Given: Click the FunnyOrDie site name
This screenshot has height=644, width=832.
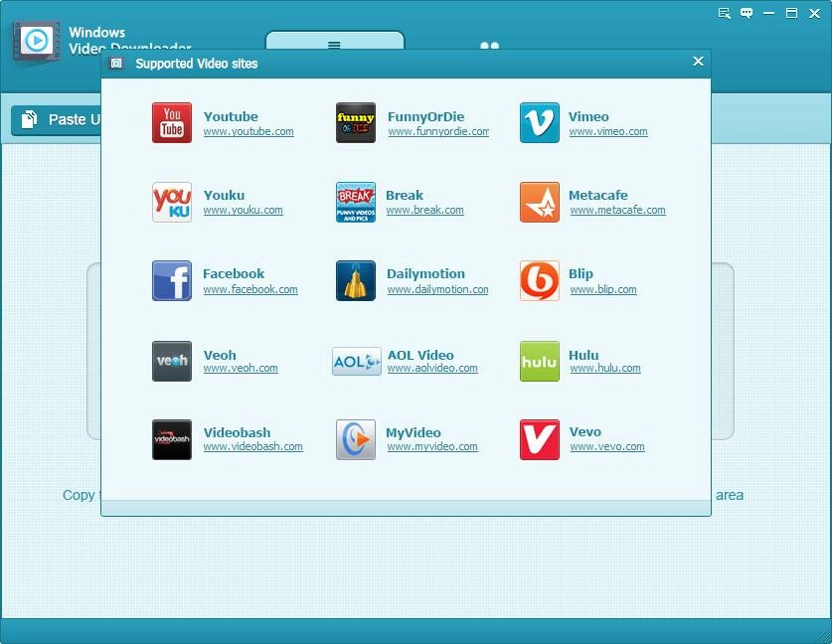Looking at the screenshot, I should 426,116.
